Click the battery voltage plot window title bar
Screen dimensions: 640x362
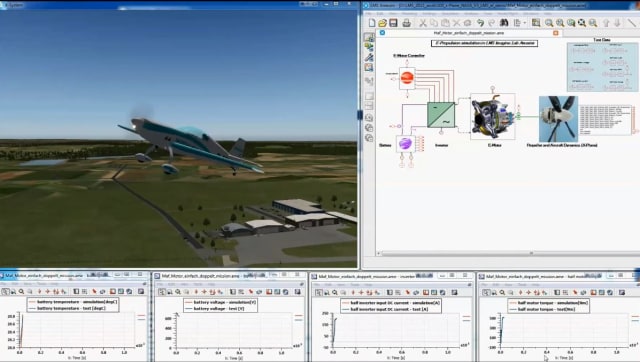click(230, 276)
